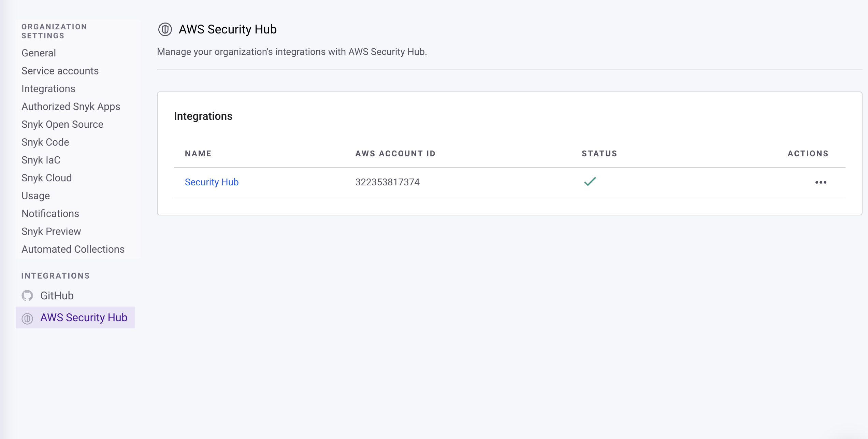This screenshot has height=439, width=868.
Task: Open Snyk Cloud settings
Action: 46,178
